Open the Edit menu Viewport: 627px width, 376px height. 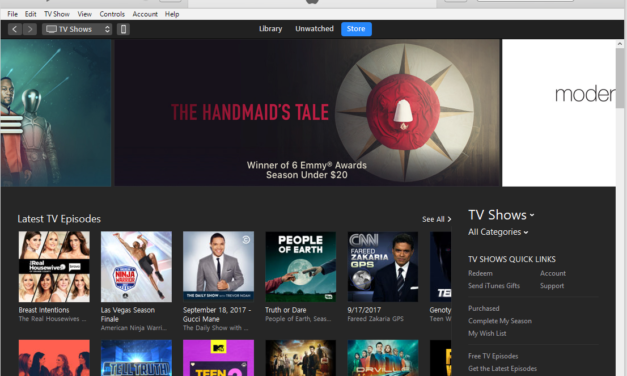[30, 14]
